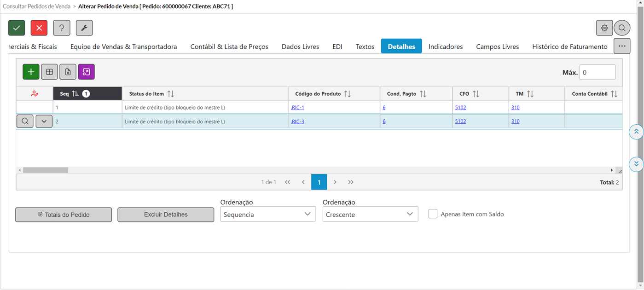Cancel using the red X button
644x290 pixels.
tap(39, 28)
